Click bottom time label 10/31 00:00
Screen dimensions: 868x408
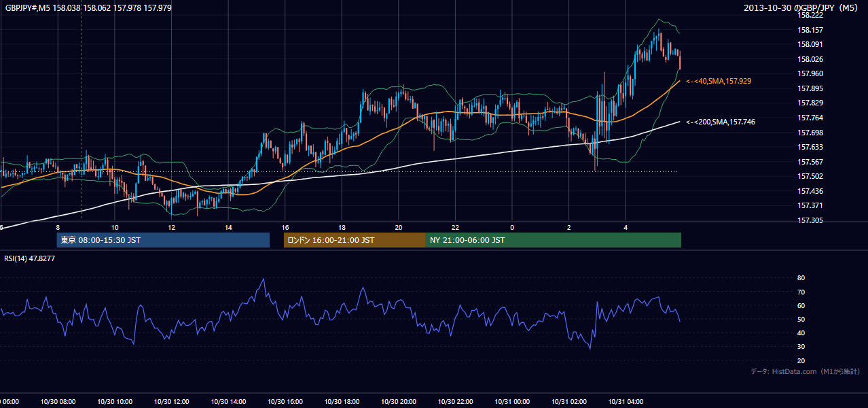(x=512, y=402)
